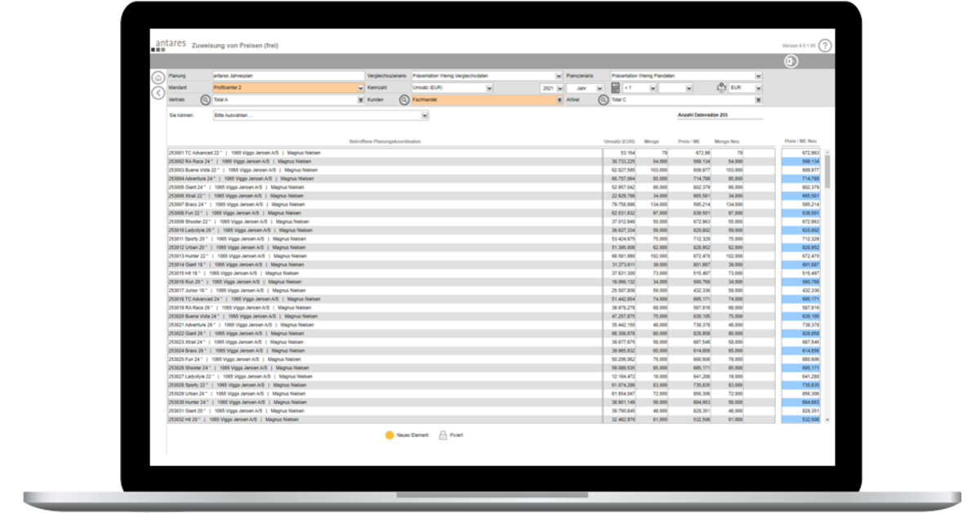Open the search icon next to Kunden

(x=404, y=100)
